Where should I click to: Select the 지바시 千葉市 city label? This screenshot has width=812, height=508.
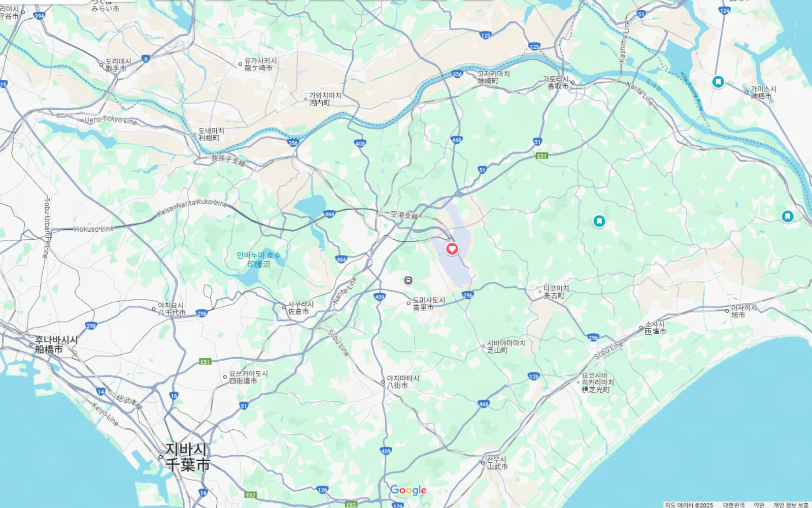[188, 457]
